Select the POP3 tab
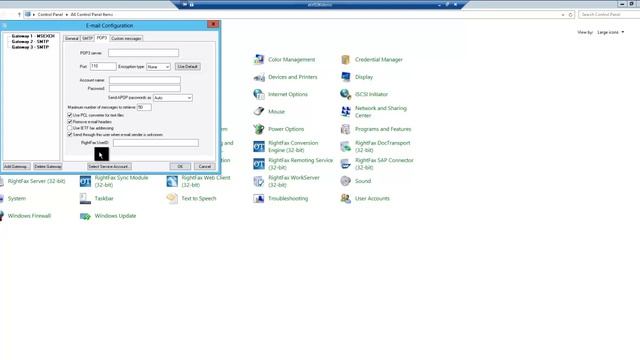The width and height of the screenshot is (640, 360). point(102,38)
